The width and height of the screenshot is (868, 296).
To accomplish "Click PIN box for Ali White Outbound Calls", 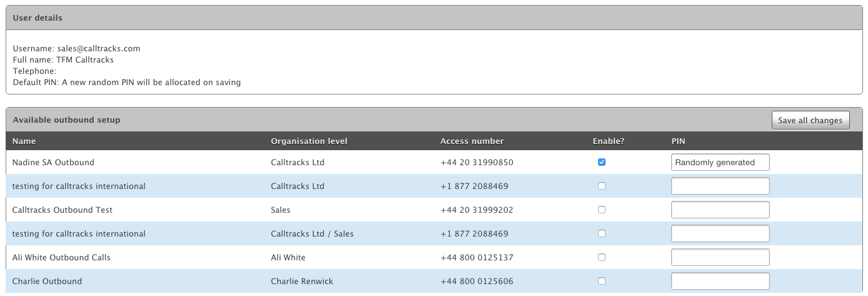I will [721, 257].
